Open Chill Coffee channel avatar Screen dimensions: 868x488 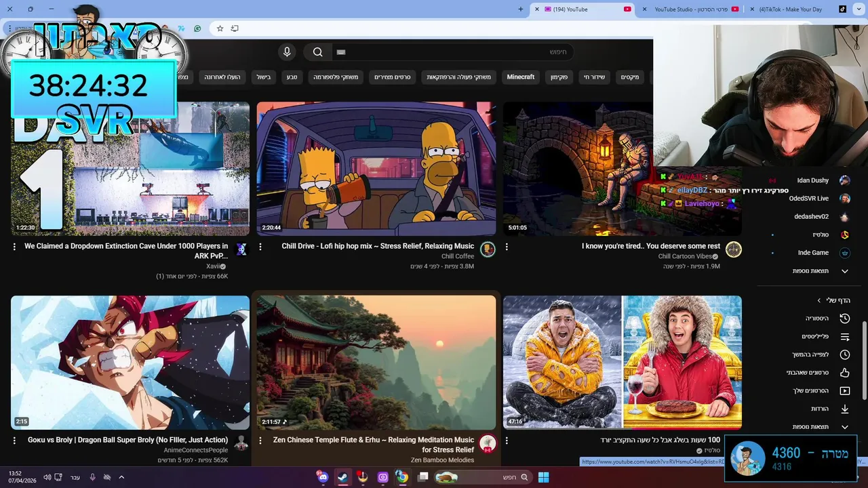488,249
